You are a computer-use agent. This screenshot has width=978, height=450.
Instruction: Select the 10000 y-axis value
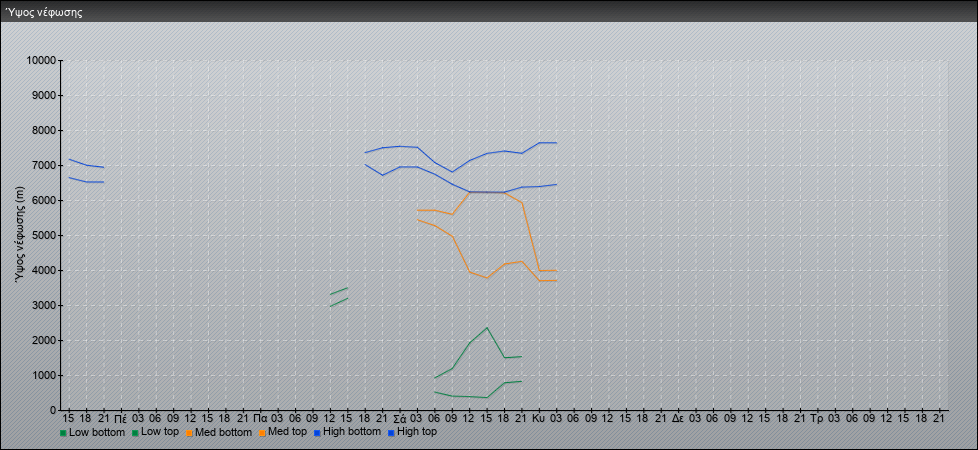pyautogui.click(x=41, y=61)
